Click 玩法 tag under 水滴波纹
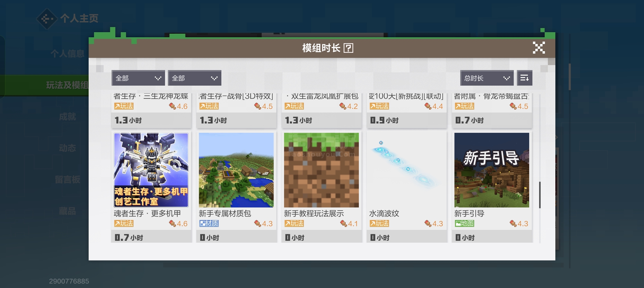 [x=379, y=223]
